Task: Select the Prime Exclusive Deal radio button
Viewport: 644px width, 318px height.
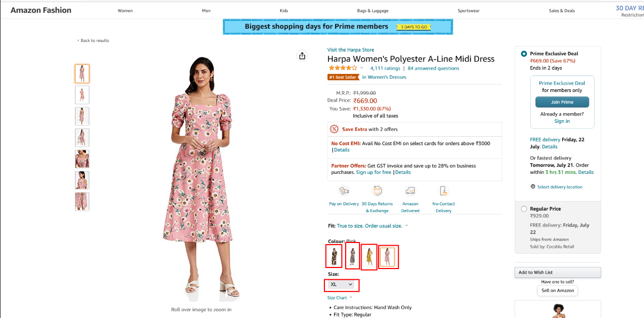Action: [x=524, y=54]
